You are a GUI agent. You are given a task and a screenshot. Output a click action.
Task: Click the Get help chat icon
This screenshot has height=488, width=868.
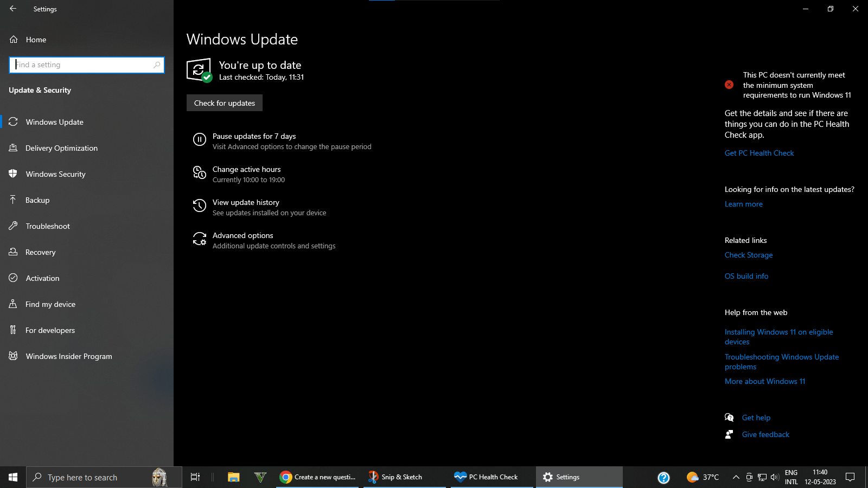tap(729, 418)
